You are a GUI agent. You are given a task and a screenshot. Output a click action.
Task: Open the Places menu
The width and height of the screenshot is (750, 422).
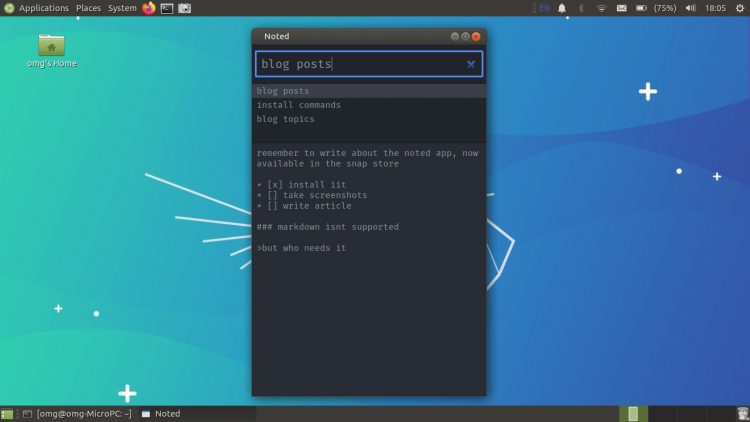(88, 8)
